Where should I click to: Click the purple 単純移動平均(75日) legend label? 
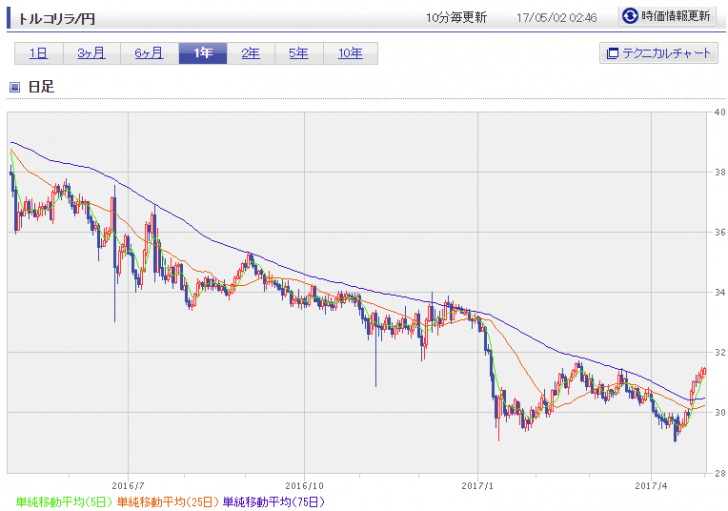(272, 501)
